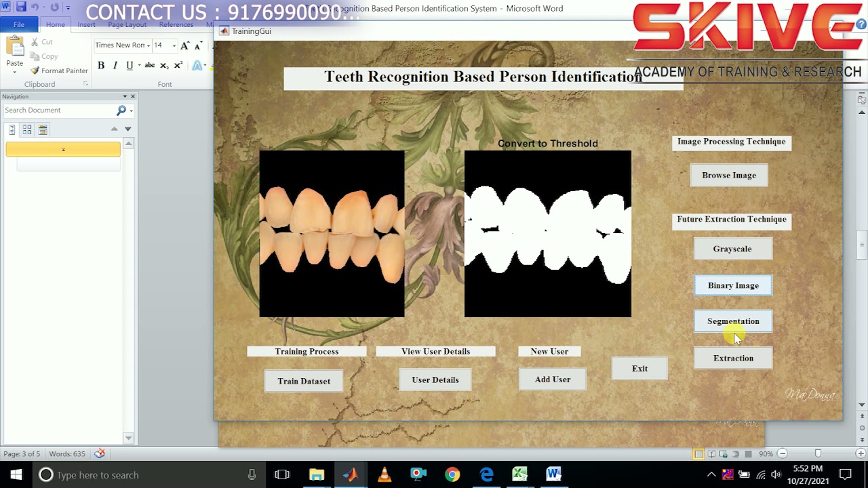Switch to the Insert ribbon tab
The image size is (868, 488).
click(86, 24)
